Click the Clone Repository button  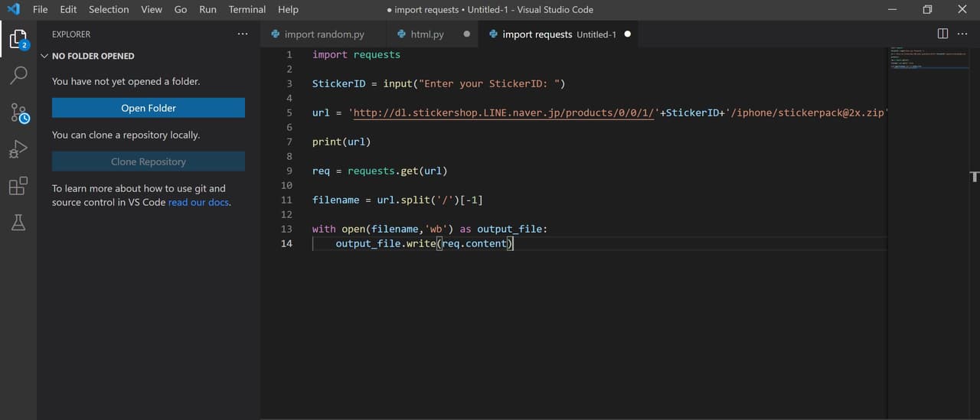(149, 161)
